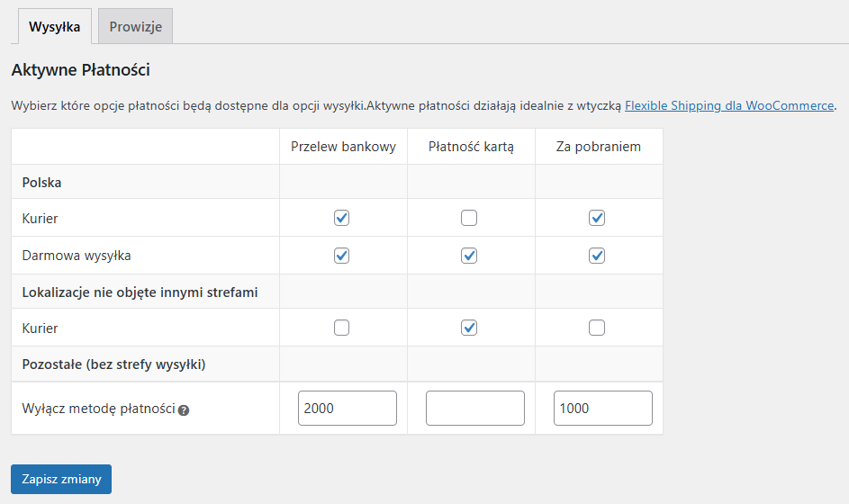This screenshot has height=504, width=849.
Task: Uncheck Za pobraniem for Darmowa wysyłka
Action: (597, 256)
